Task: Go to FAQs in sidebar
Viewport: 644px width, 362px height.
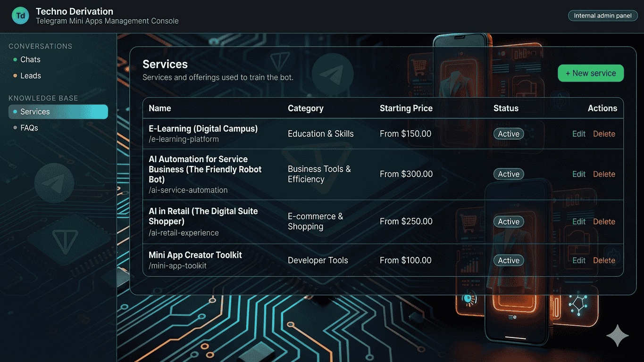Action: point(29,128)
